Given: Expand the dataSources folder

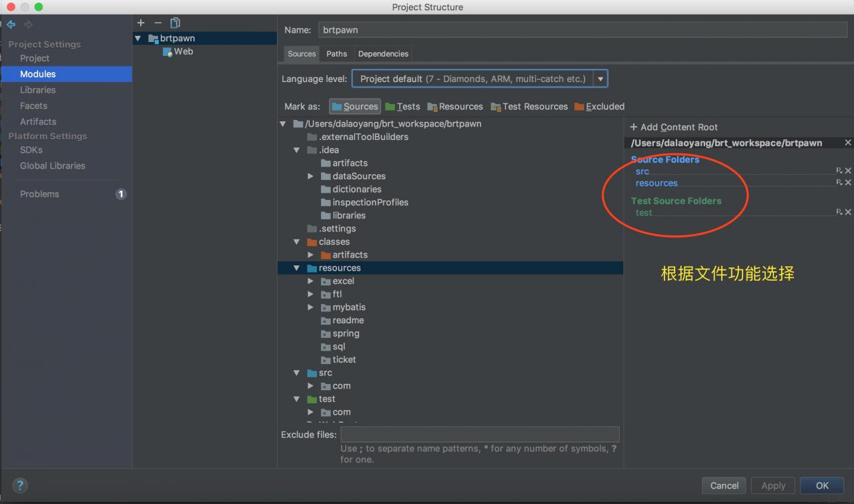Looking at the screenshot, I should tap(310, 176).
